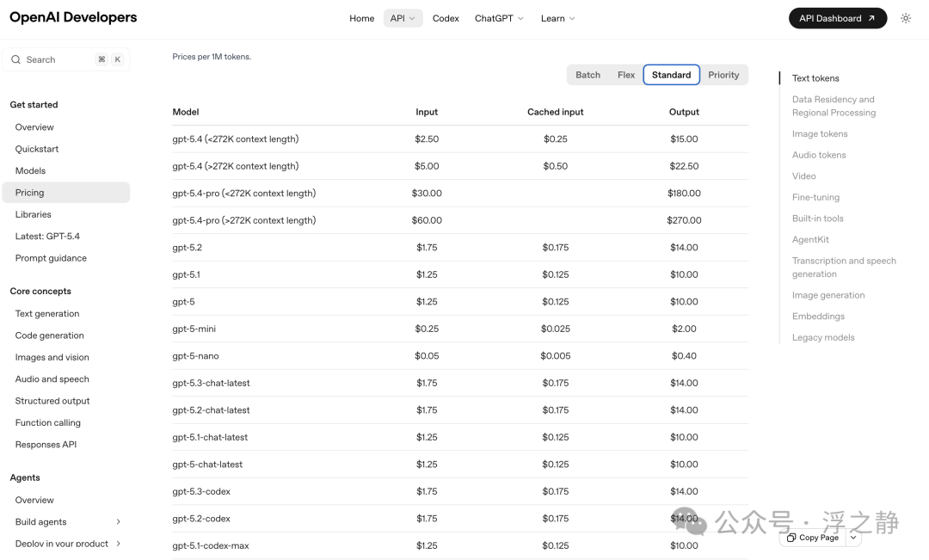This screenshot has width=929, height=560.
Task: Click the gpt-5.4-pro (>272K context length) row name
Action: tap(244, 220)
